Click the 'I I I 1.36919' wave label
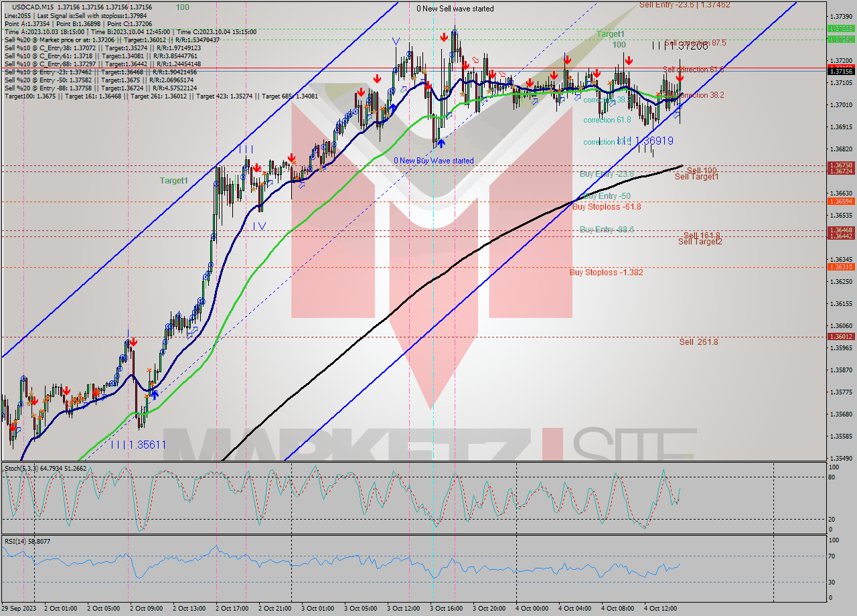 click(x=645, y=141)
